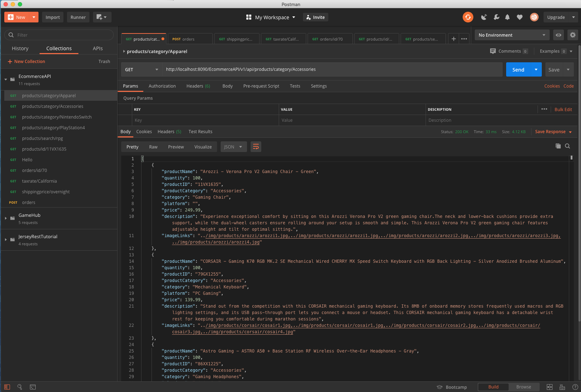The height and width of the screenshot is (392, 581).
Task: Open the notifications bell
Action: [508, 17]
